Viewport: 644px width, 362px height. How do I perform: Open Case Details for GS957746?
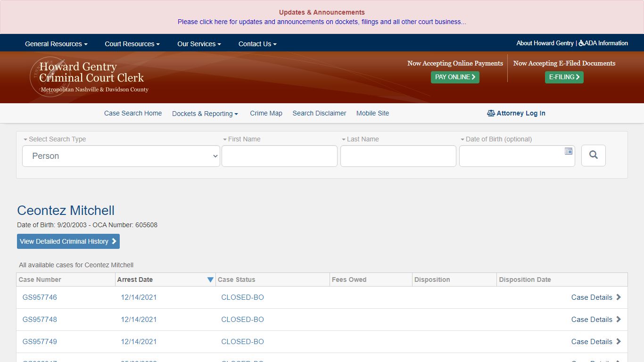point(596,297)
